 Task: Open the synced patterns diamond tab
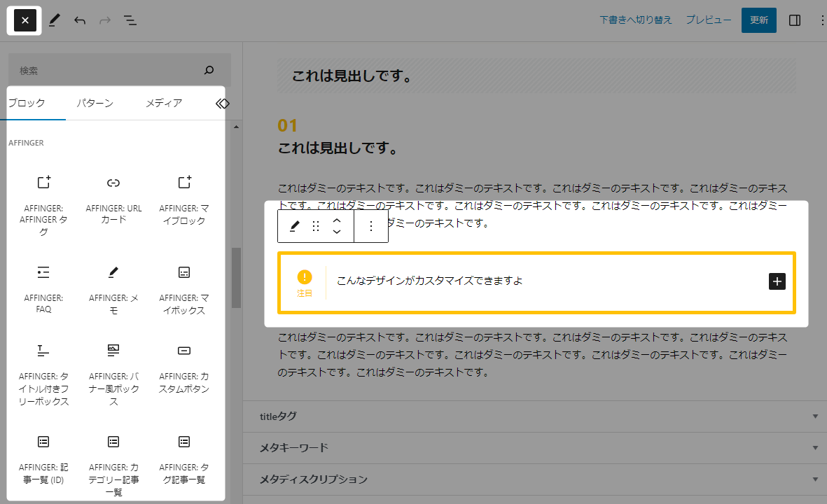coord(222,104)
